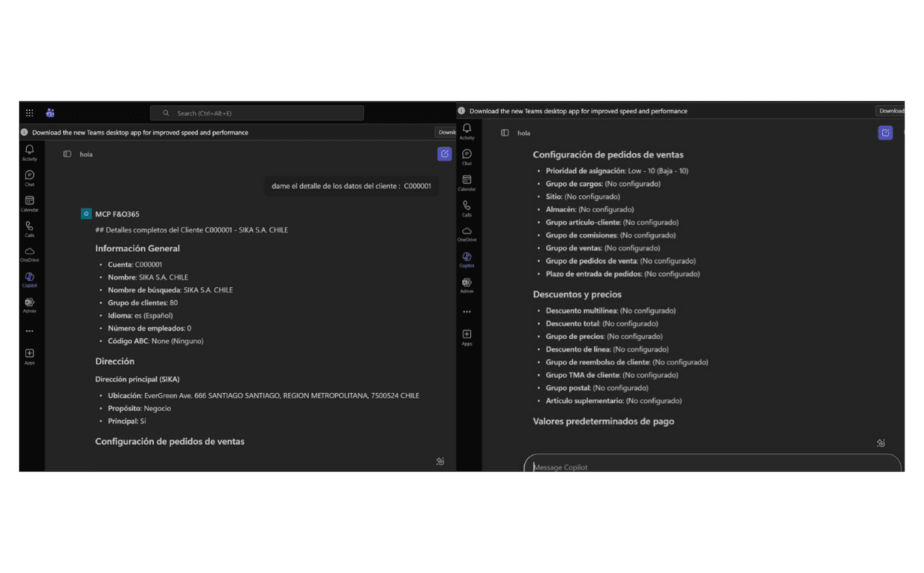Start a new chat in the left window
The height and width of the screenshot is (573, 924).
click(445, 154)
